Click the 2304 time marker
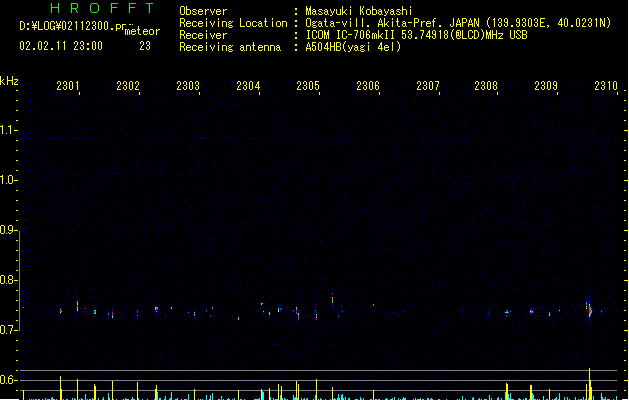Screen dimensions: 629x400 click(248, 86)
